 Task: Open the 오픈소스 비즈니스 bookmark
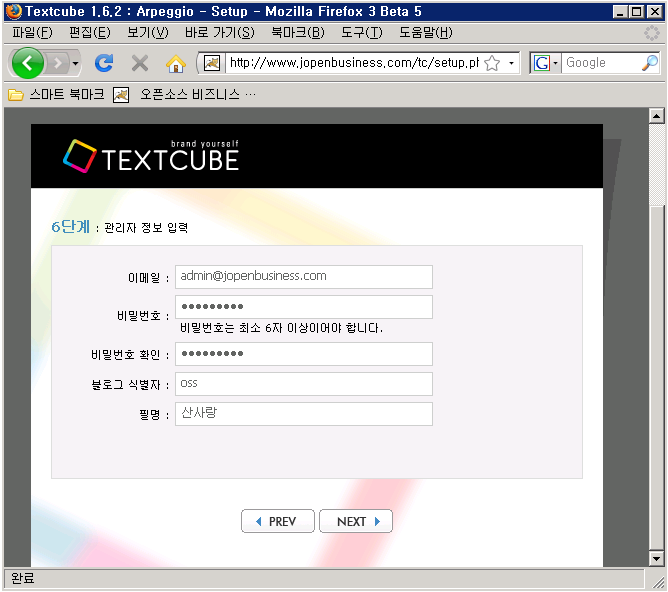(x=184, y=94)
